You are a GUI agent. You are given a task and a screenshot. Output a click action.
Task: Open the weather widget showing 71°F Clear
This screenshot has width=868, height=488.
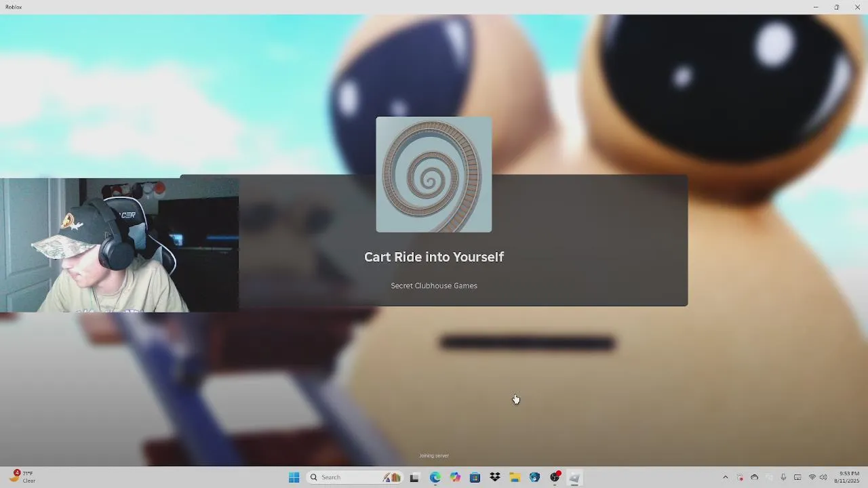tap(22, 477)
